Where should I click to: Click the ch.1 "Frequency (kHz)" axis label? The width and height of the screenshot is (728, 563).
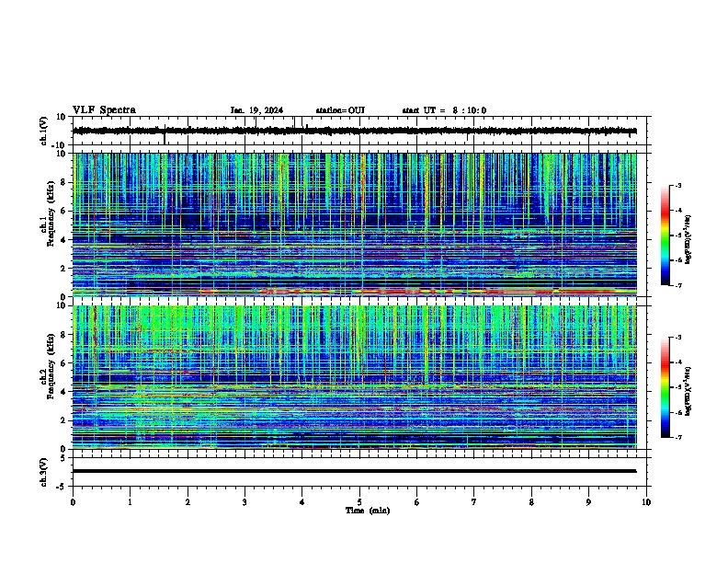pyautogui.click(x=51, y=214)
